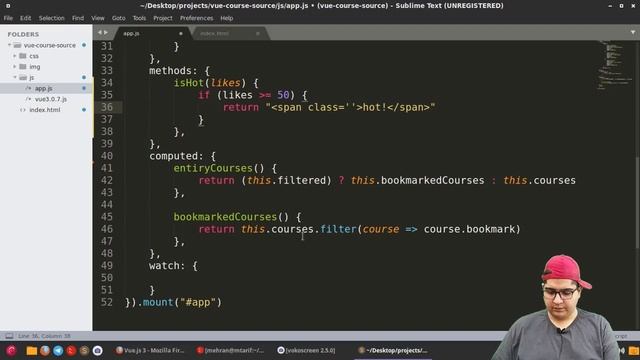Click the index.html file type icon
Screen dimensions: 640x360
click(x=23, y=110)
